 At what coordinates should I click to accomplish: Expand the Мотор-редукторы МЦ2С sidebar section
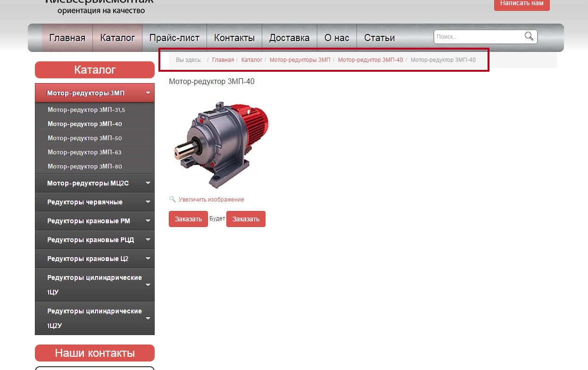[148, 183]
